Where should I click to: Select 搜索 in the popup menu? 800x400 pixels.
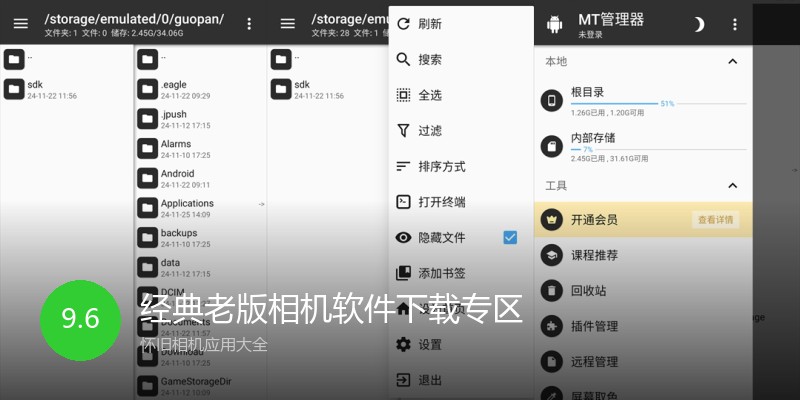click(461, 60)
